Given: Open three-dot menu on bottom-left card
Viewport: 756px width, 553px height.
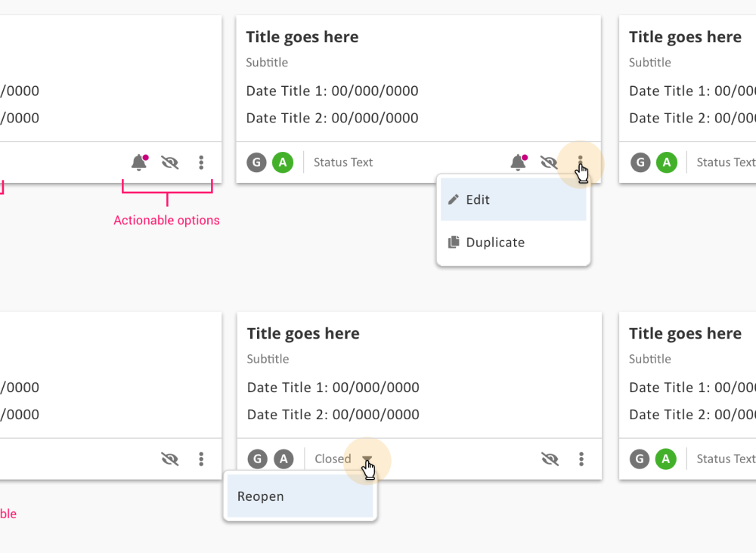Looking at the screenshot, I should click(x=201, y=459).
